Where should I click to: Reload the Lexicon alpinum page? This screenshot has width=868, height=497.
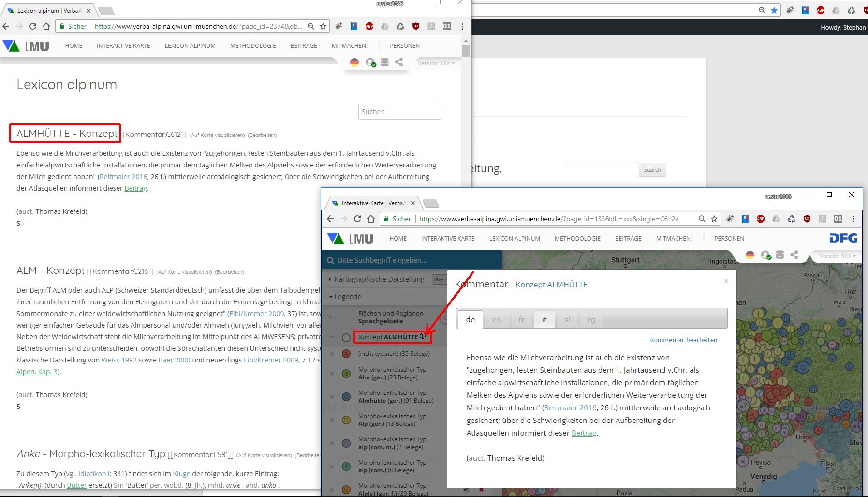[33, 26]
